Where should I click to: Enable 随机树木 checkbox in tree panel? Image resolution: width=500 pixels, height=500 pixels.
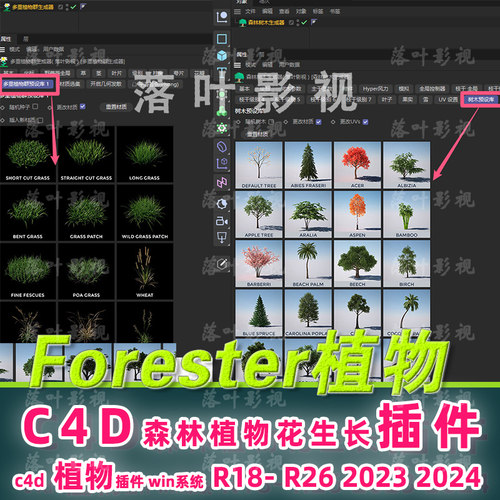(x=271, y=122)
